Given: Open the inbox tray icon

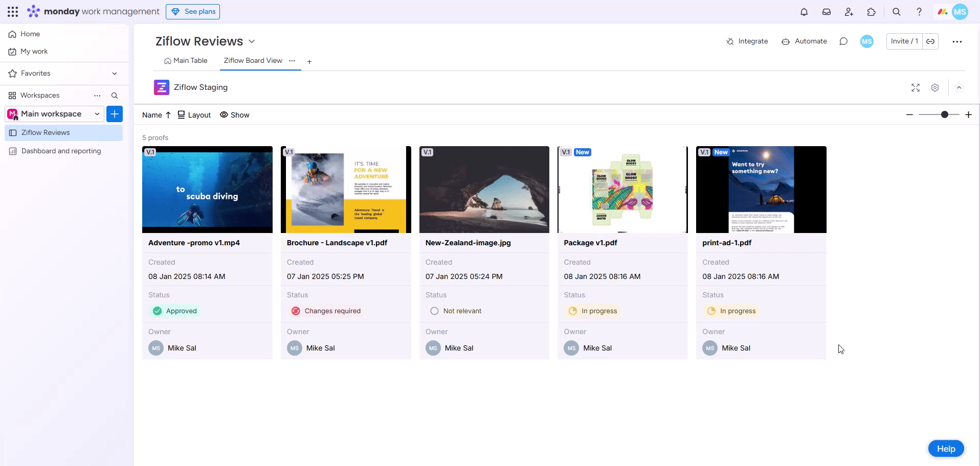Looking at the screenshot, I should (827, 12).
